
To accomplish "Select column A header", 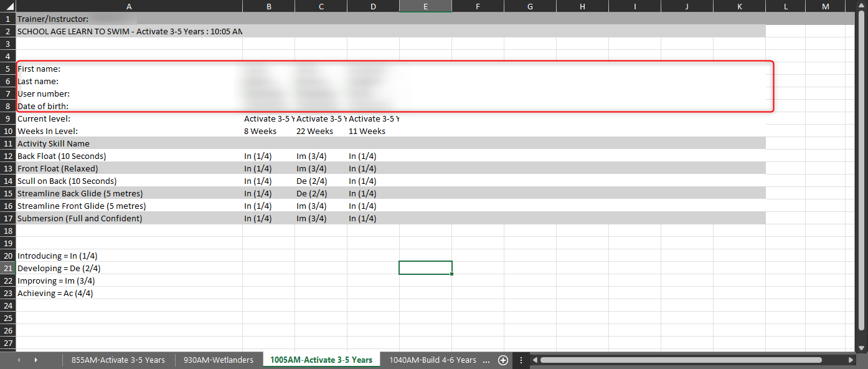I will click(129, 6).
